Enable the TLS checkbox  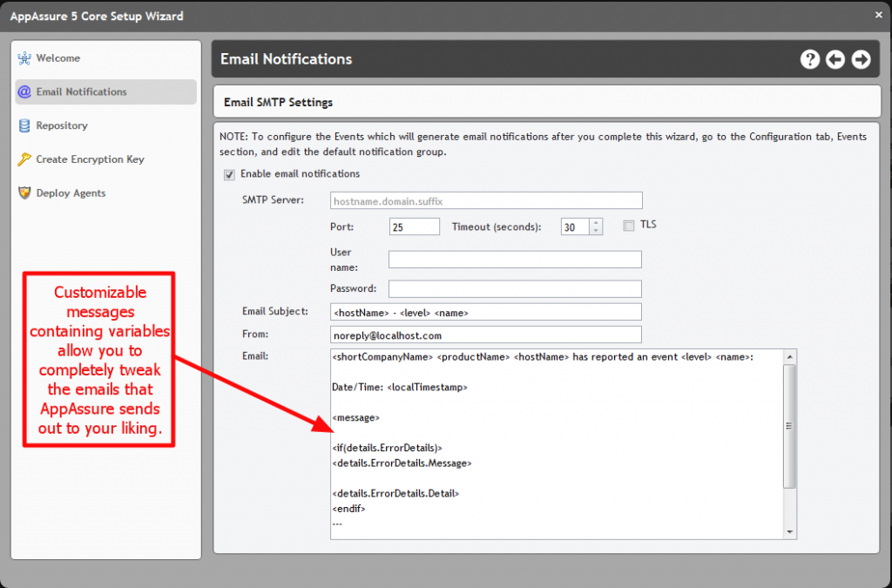tap(629, 226)
